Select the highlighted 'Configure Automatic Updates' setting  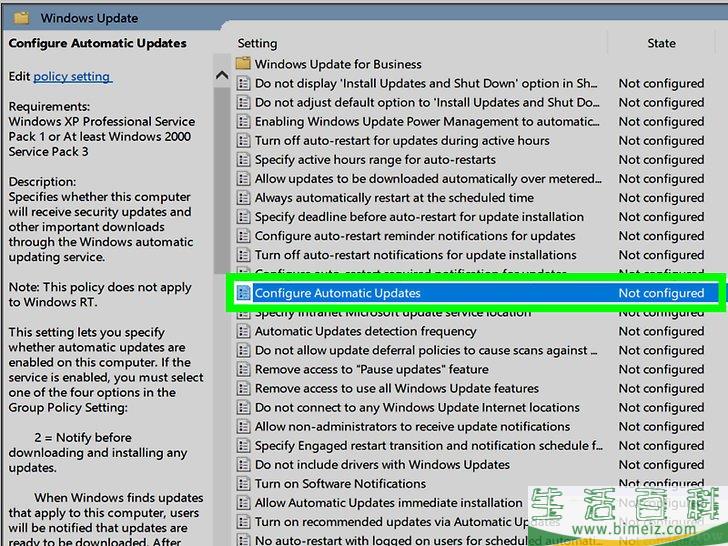(x=338, y=293)
